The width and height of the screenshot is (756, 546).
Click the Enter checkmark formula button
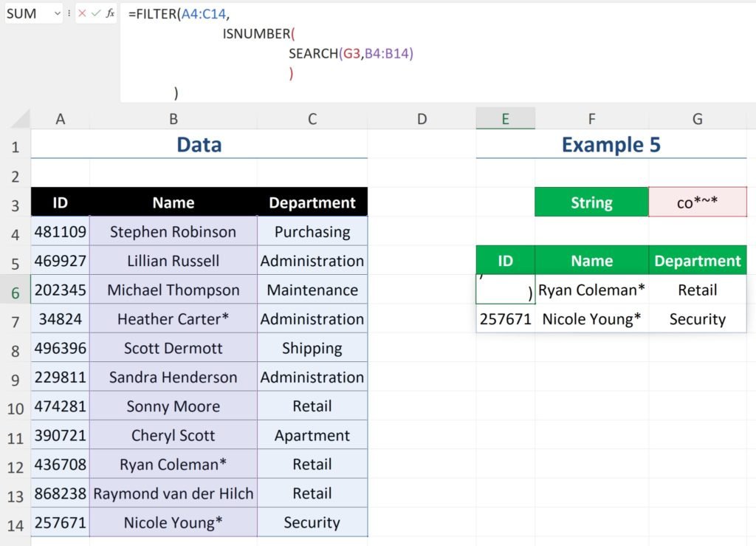tap(96, 13)
